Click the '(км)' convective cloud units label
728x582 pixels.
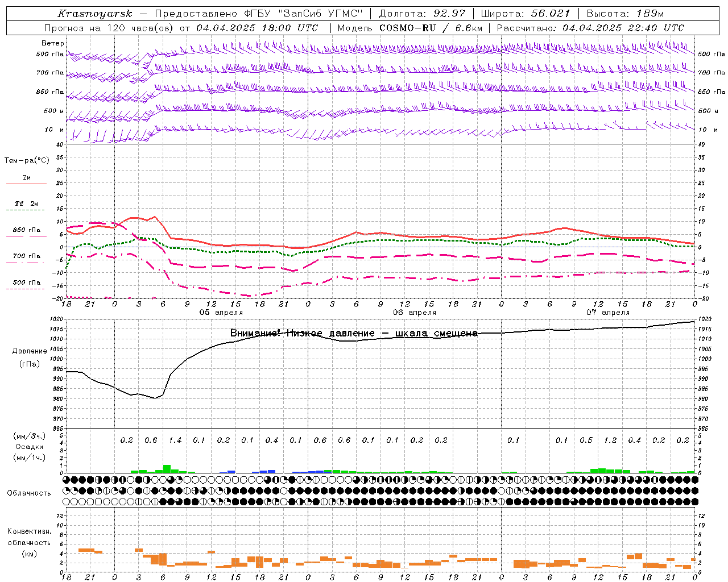coord(30,554)
